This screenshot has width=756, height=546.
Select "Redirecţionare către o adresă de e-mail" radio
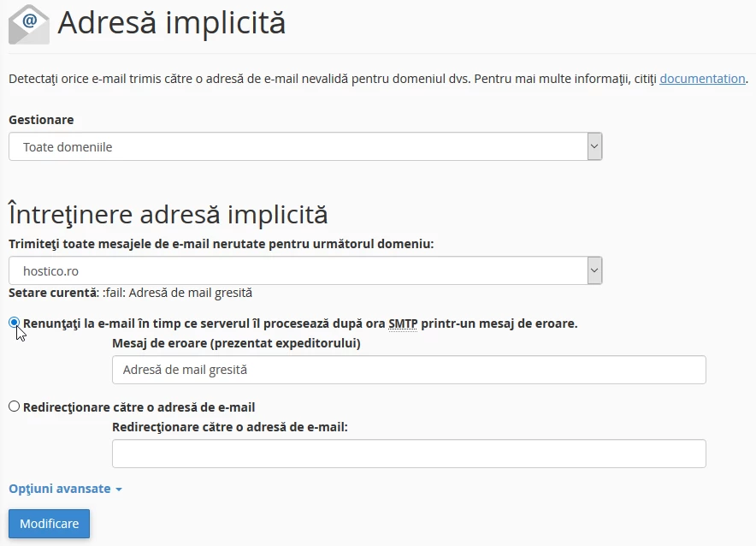pyautogui.click(x=14, y=407)
